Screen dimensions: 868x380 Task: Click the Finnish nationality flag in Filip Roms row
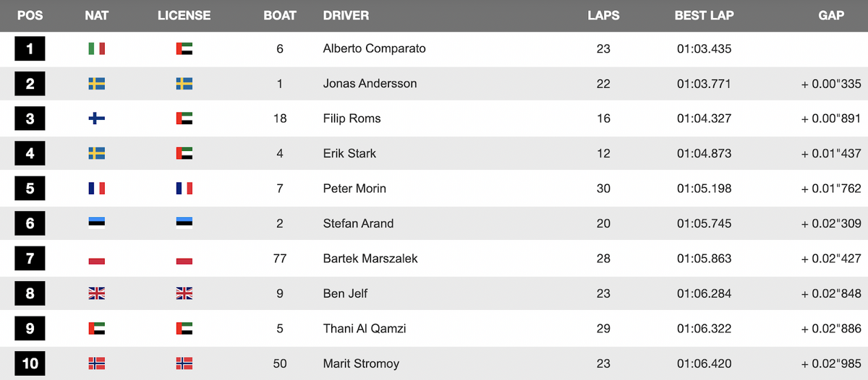pyautogui.click(x=97, y=118)
